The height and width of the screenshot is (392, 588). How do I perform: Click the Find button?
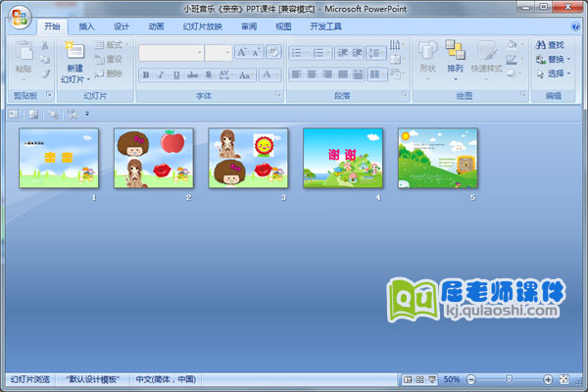550,45
